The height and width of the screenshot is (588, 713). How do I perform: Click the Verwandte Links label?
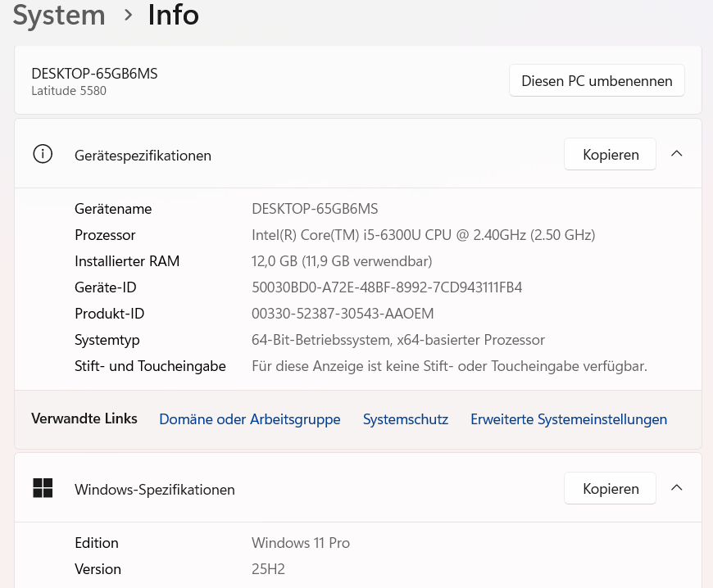[84, 418]
